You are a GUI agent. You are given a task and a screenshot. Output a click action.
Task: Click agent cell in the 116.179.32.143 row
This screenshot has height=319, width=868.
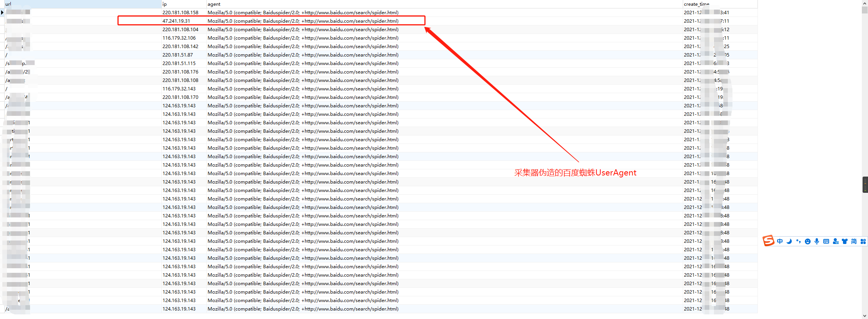pos(444,89)
